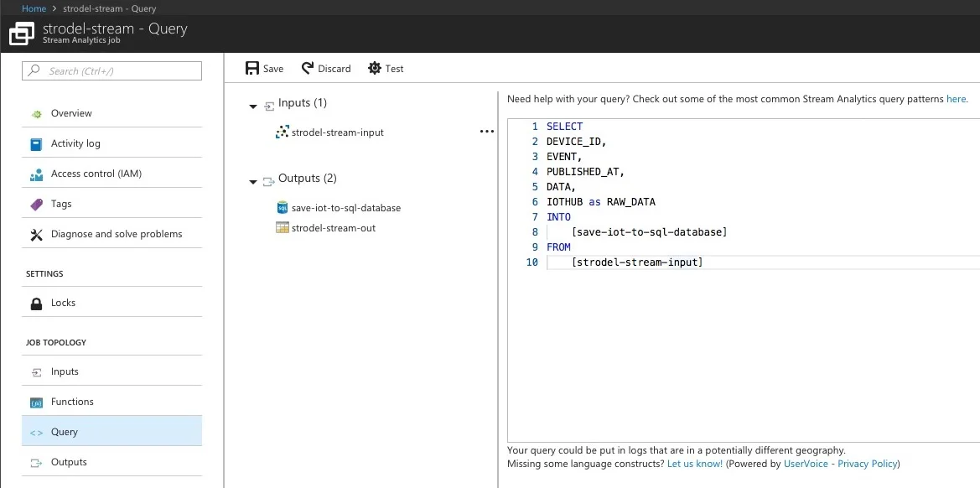Image resolution: width=980 pixels, height=488 pixels.
Task: Select strodel-stream-input in the Inputs tree
Action: coord(338,132)
